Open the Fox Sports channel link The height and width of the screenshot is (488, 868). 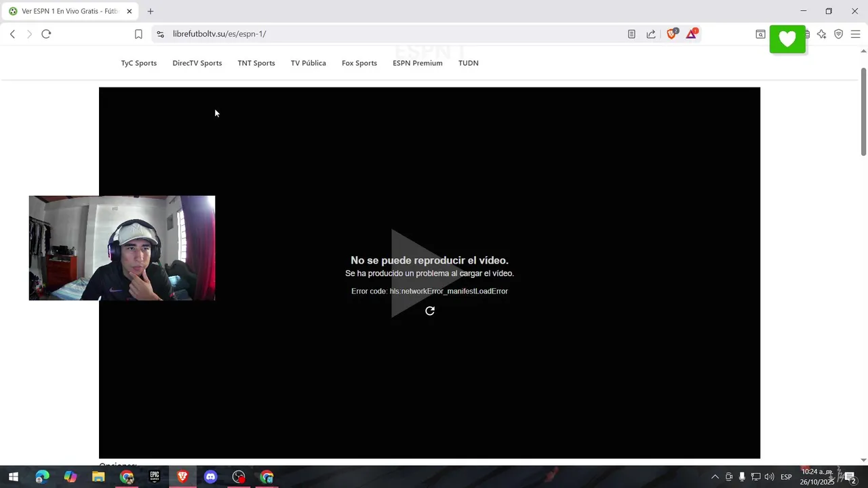click(x=359, y=63)
